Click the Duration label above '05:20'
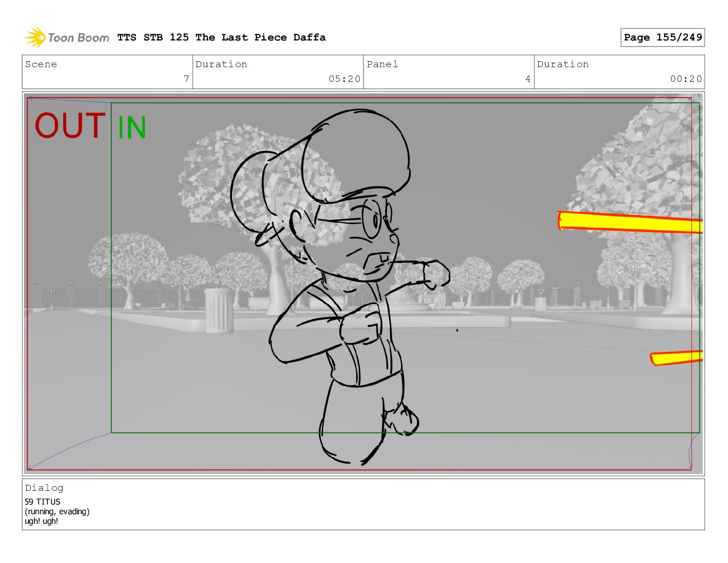This screenshot has width=728, height=563. click(222, 64)
